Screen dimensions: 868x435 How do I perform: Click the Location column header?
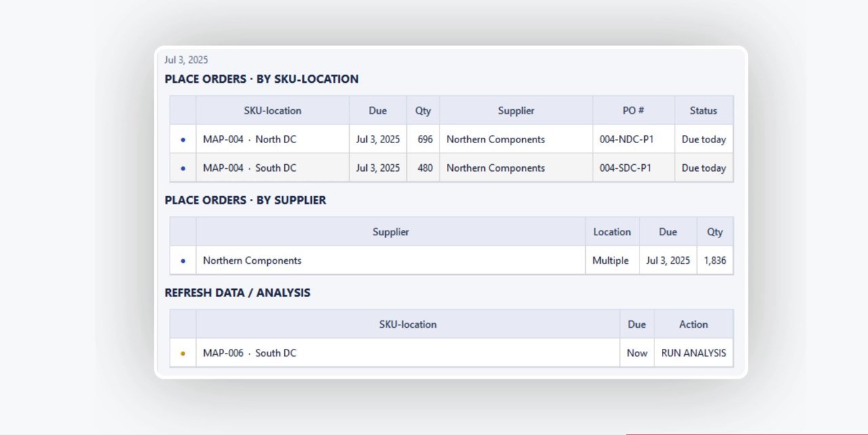[612, 232]
